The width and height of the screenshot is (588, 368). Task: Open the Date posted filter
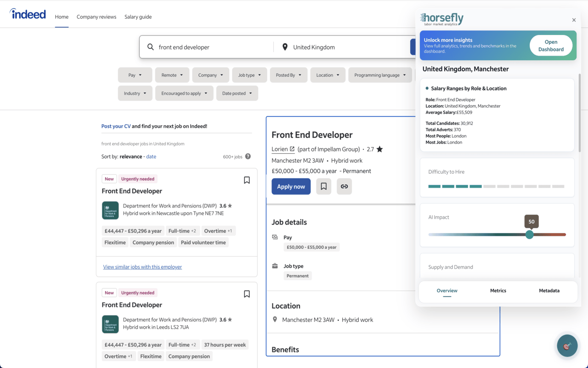point(237,93)
